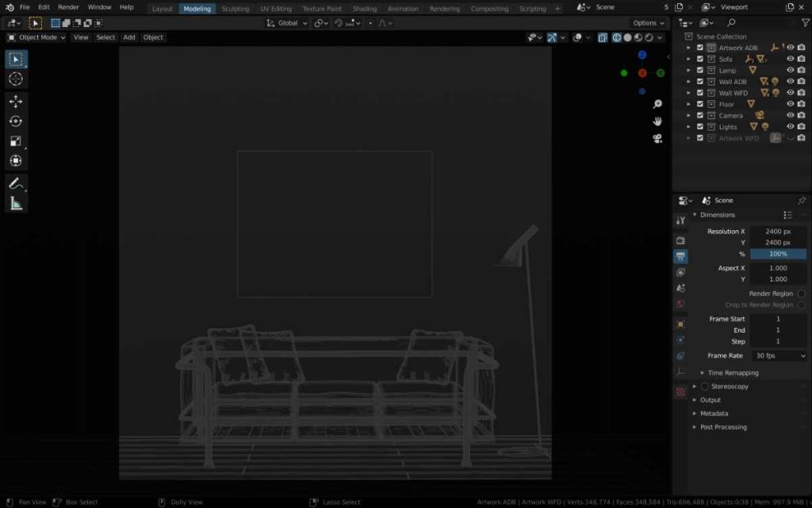Uncheck the Lamp collection checkbox
This screenshot has height=508, width=812.
699,70
